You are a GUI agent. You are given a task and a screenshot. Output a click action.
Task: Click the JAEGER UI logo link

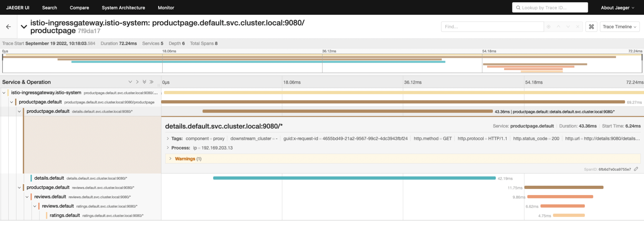click(18, 7)
